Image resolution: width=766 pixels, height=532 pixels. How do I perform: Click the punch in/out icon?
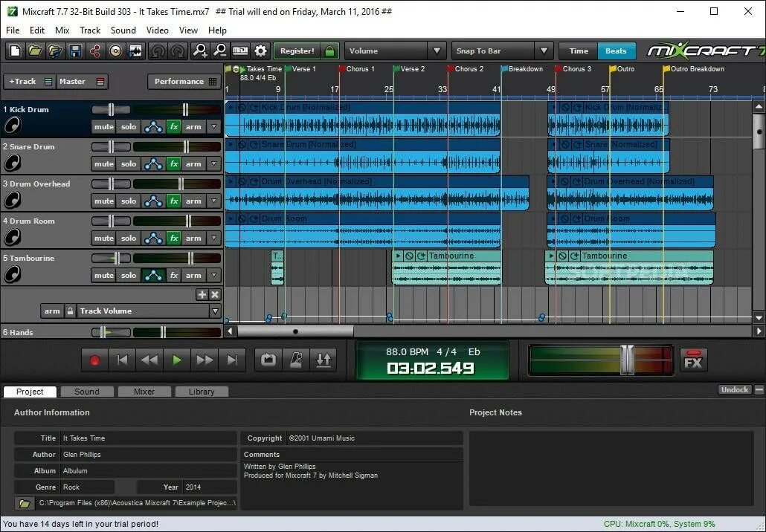point(324,360)
